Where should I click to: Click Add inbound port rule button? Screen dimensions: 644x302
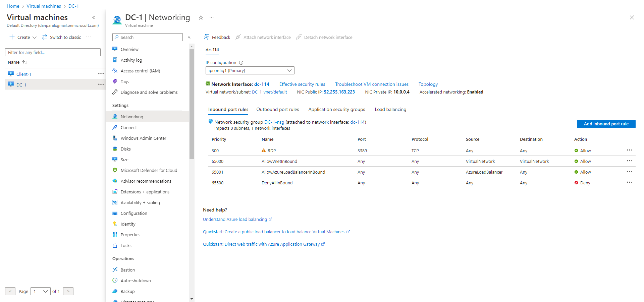click(606, 124)
